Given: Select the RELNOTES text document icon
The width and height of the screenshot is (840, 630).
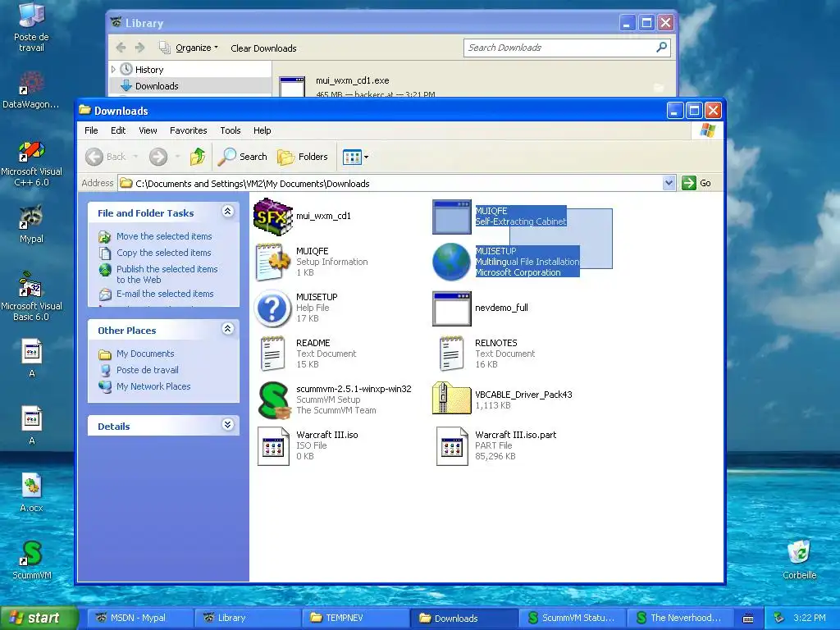Looking at the screenshot, I should pos(452,354).
